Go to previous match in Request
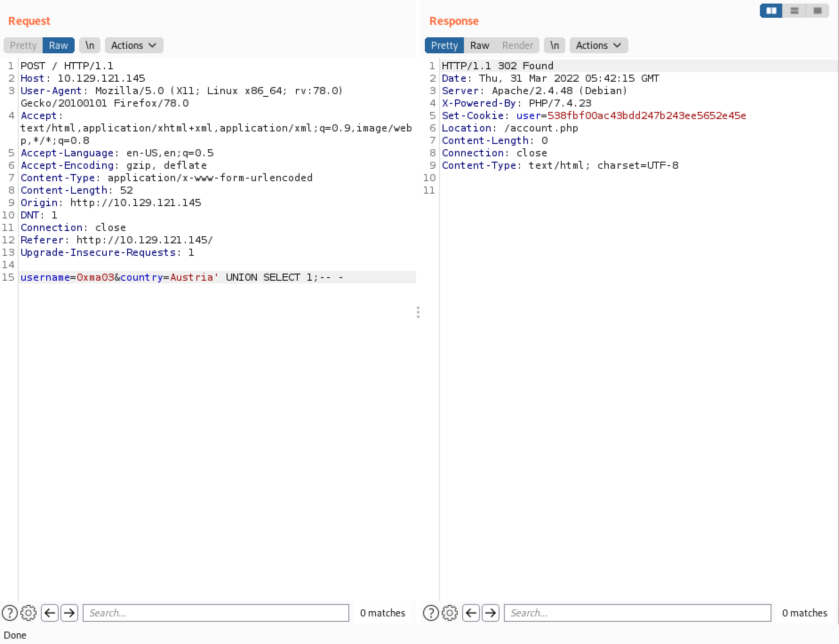Screen dimensions: 839x644 50,613
